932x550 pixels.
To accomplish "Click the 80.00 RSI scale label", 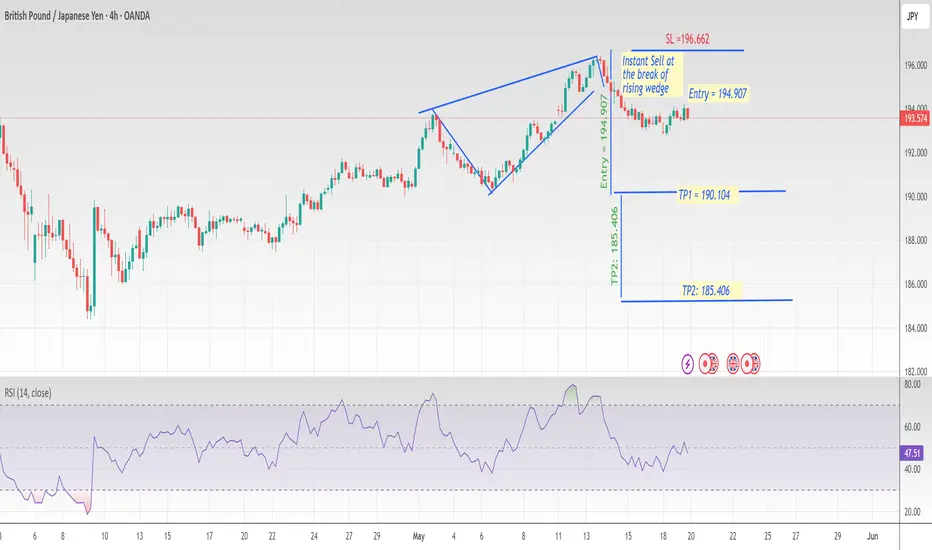I will click(912, 385).
